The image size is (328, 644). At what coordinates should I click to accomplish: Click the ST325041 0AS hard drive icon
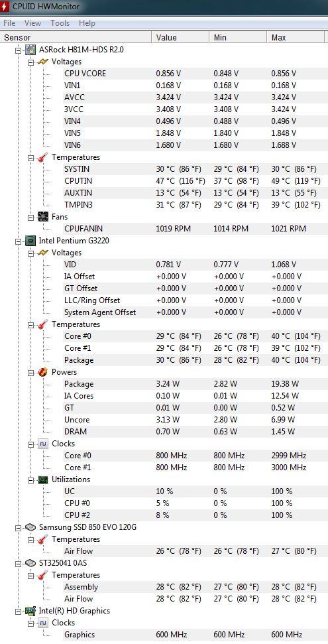30,562
